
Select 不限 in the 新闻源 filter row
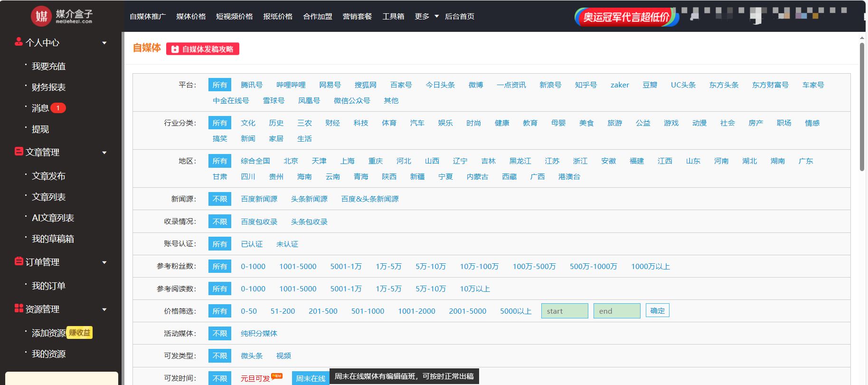tap(220, 199)
